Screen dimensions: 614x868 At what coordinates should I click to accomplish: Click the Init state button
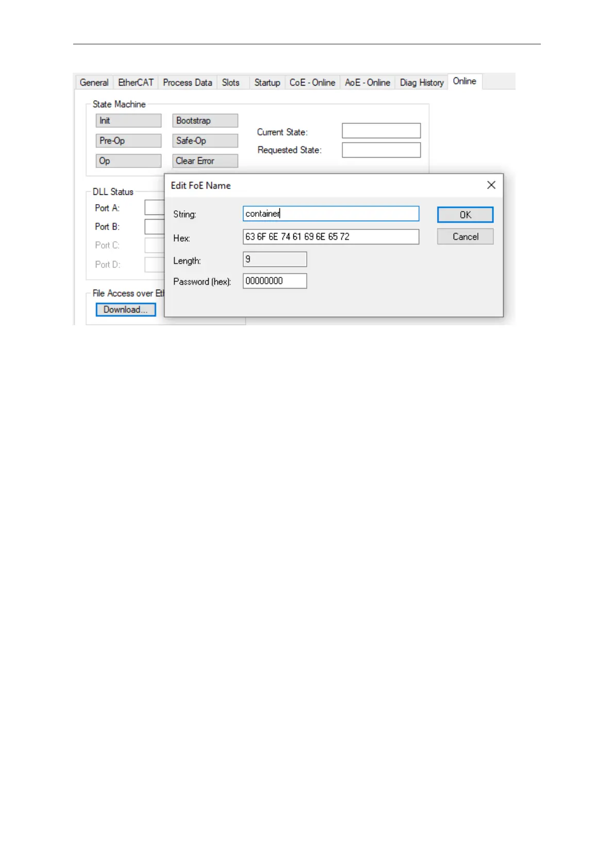pyautogui.click(x=128, y=121)
